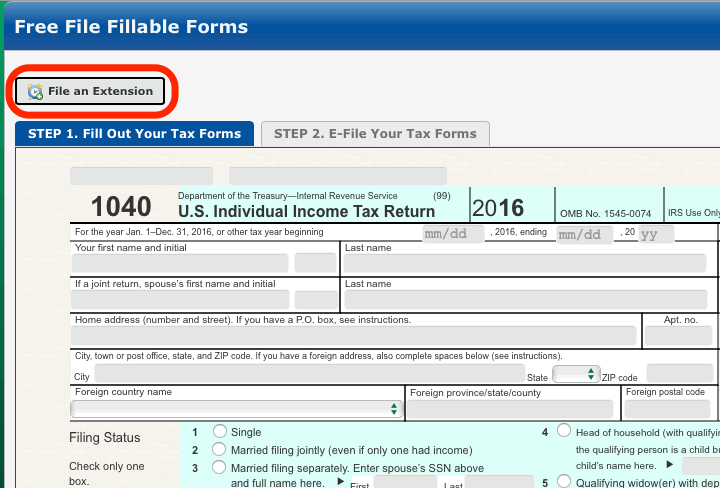Screen dimensions: 720x488
Task: Open STEP 2 E-File Your Tax Forms tab
Action: click(375, 134)
